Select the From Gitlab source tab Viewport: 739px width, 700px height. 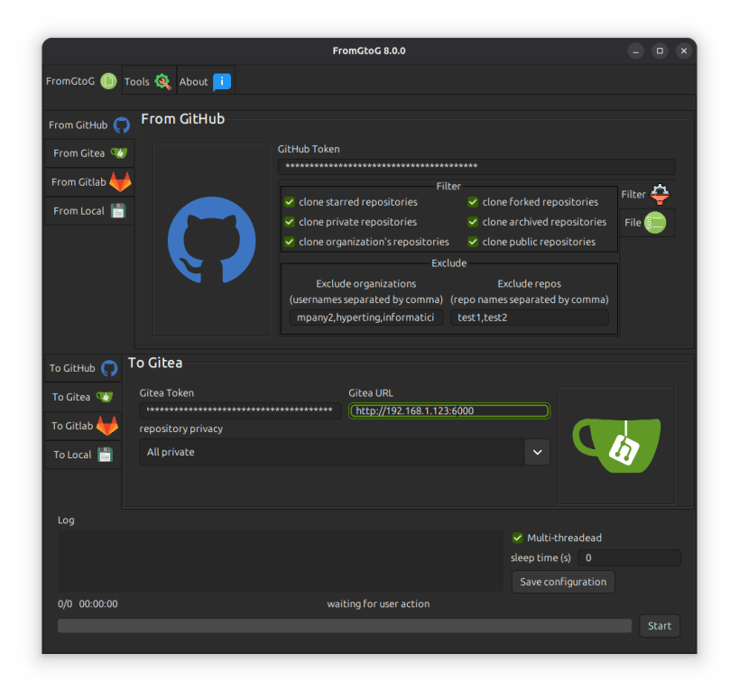click(89, 182)
